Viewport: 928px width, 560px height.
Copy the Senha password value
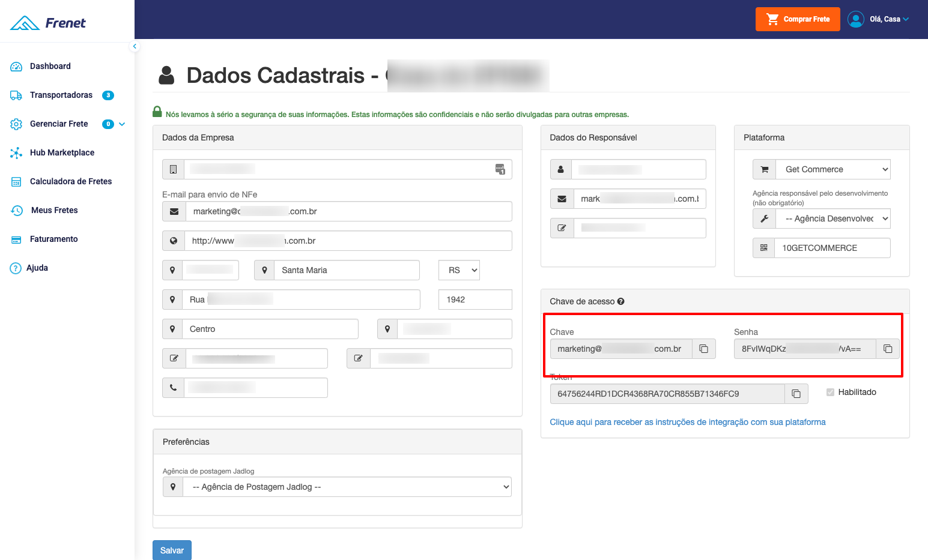pyautogui.click(x=887, y=349)
